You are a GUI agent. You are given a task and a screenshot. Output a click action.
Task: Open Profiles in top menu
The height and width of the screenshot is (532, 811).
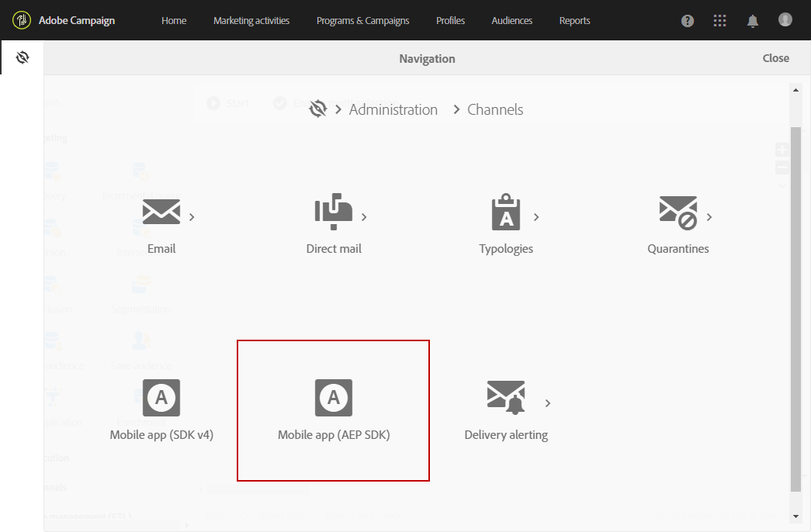[x=450, y=21]
